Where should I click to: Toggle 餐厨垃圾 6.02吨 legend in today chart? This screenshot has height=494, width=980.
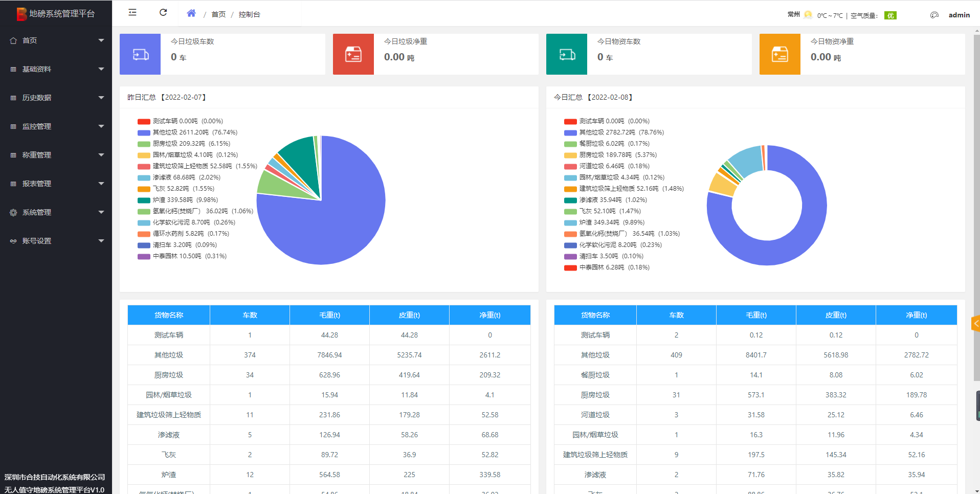(607, 144)
